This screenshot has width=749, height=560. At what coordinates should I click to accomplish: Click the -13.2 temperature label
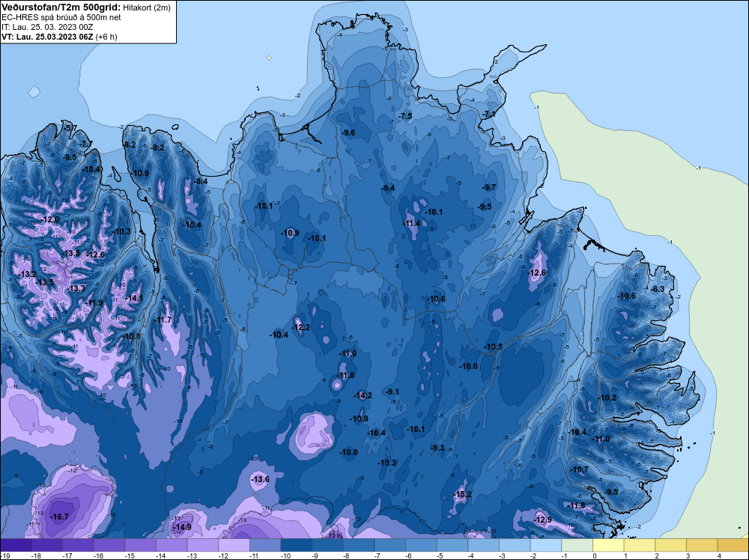[28, 274]
